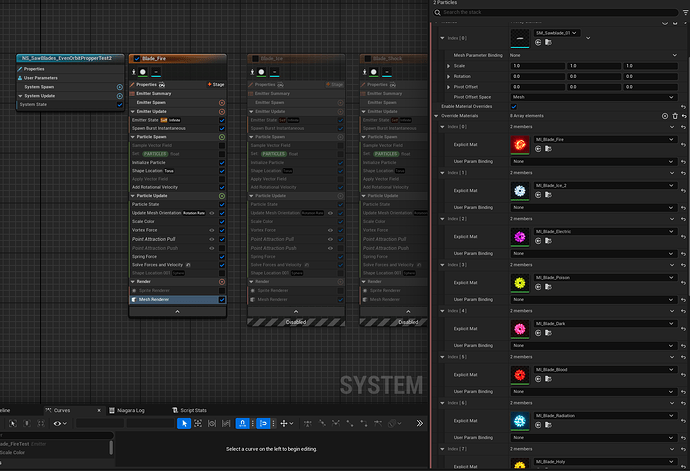
Task: Expand the Rotation property row
Action: point(448,77)
